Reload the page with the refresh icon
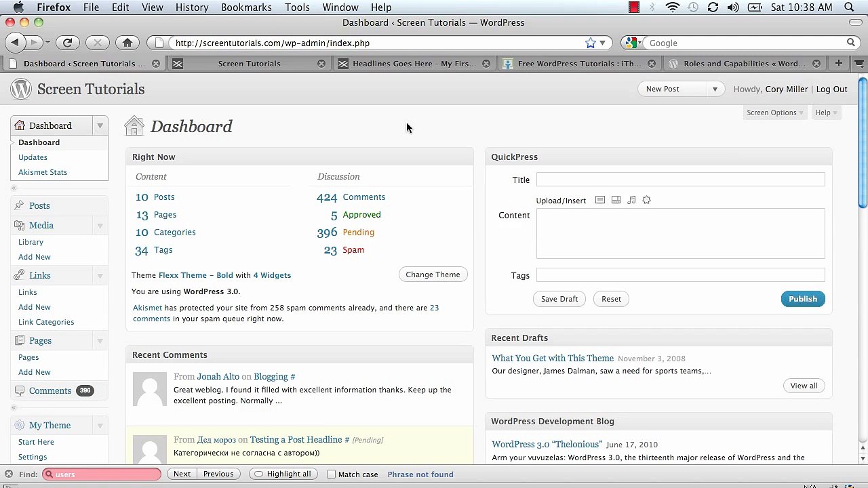Screen dimensions: 868x488 pyautogui.click(x=67, y=43)
